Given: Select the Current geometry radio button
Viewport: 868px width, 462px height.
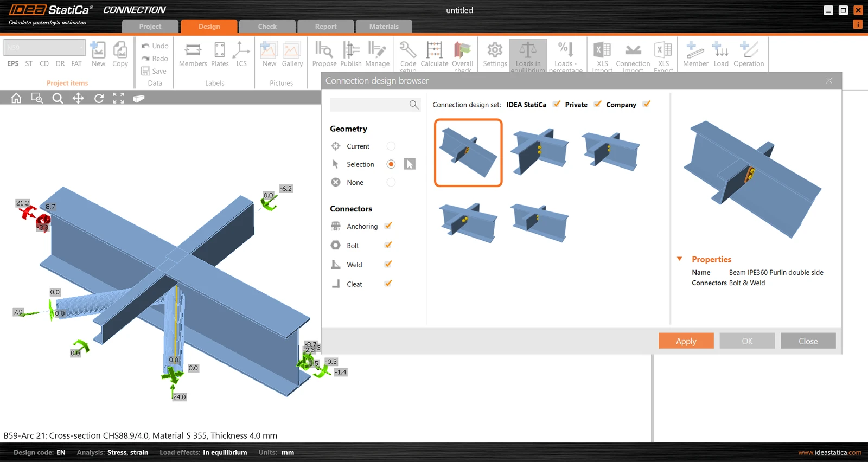Looking at the screenshot, I should click(391, 146).
